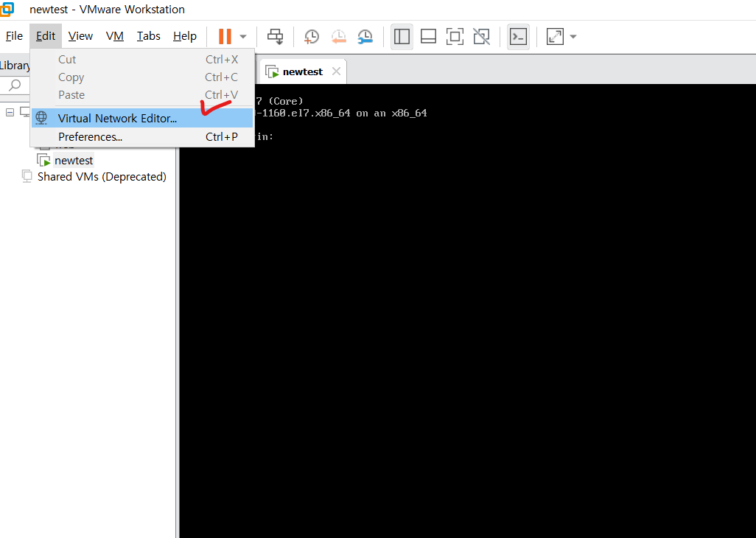Open the stretch guest dropdown arrow

[573, 37]
